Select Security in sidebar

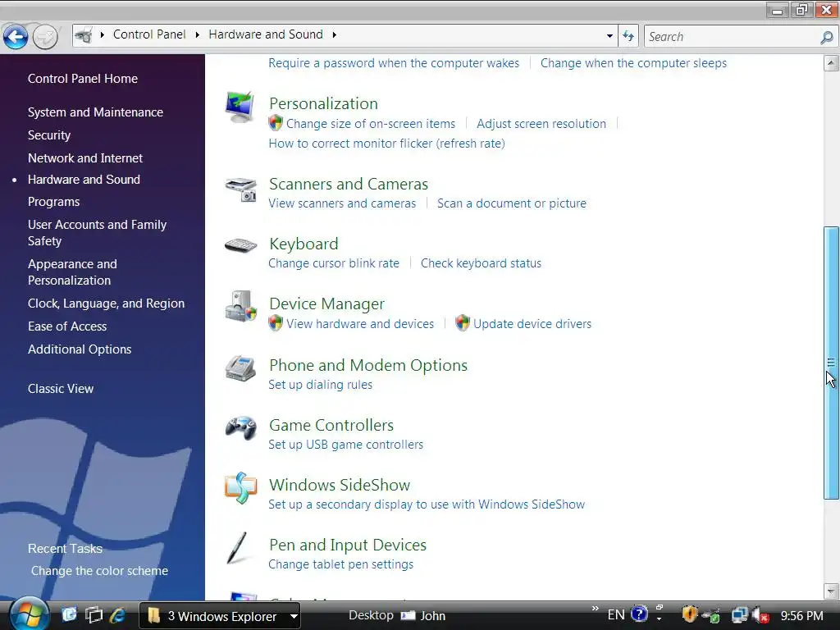[x=48, y=135]
